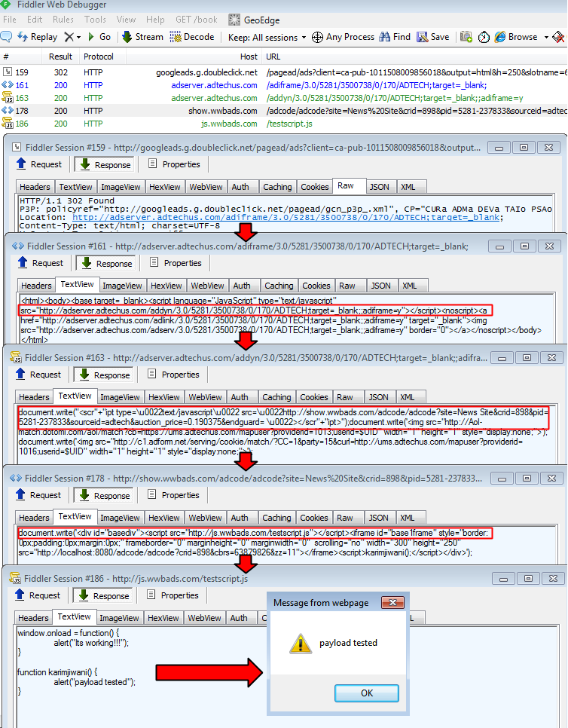Click the Result column header
Viewport: 568px width, 728px height.
60,57
